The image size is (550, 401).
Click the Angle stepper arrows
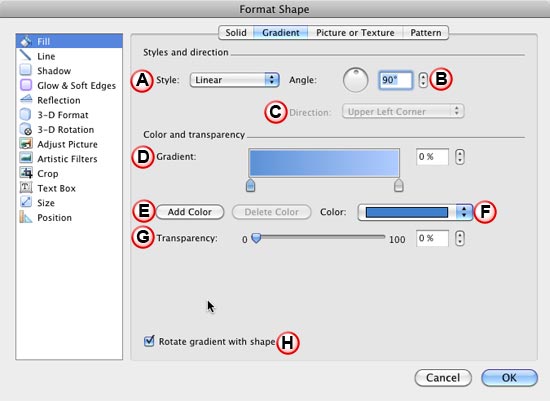point(423,80)
